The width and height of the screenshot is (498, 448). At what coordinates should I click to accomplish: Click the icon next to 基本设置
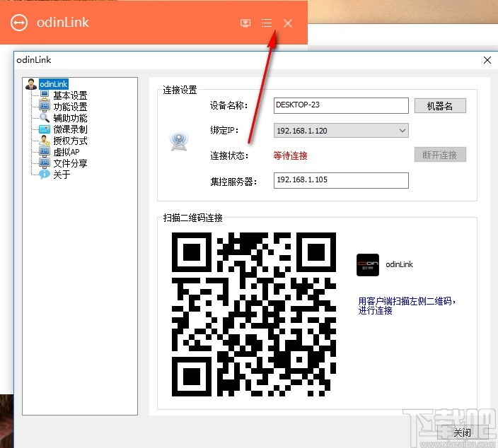45,95
